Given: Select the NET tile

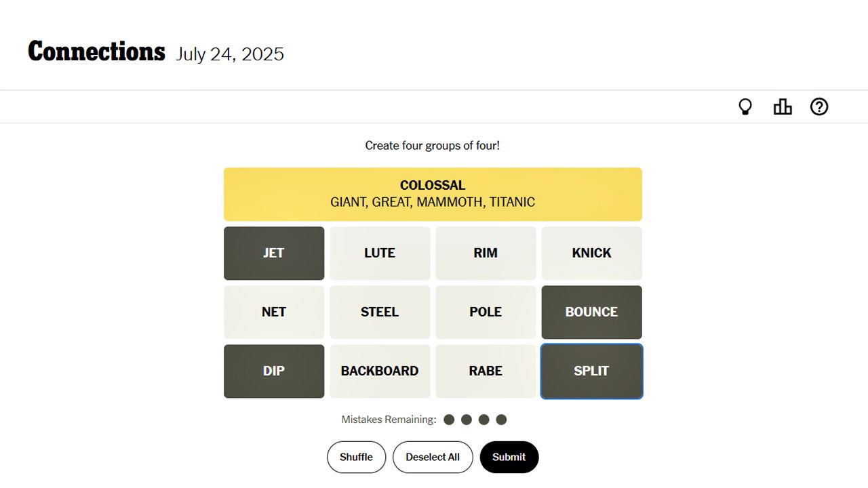Looking at the screenshot, I should tap(274, 312).
